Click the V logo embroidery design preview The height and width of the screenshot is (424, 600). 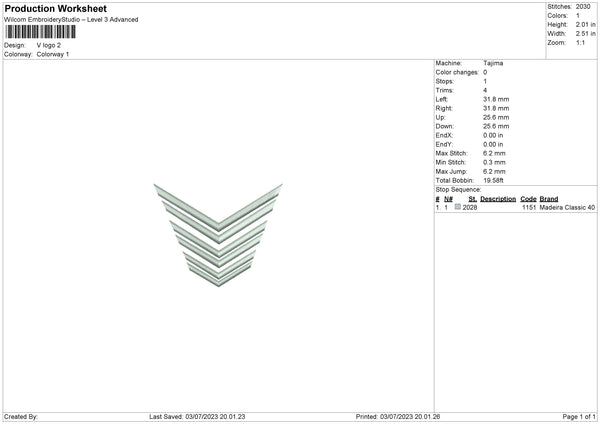[218, 235]
